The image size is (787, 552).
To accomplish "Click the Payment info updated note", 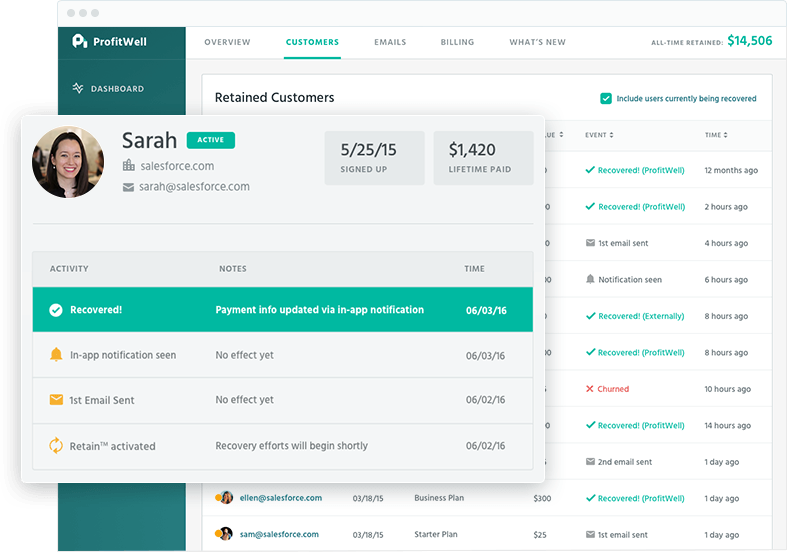I will 320,310.
